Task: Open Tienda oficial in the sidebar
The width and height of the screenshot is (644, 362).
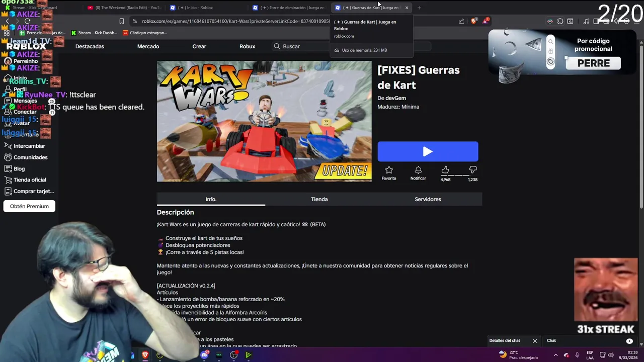Action: click(30, 180)
